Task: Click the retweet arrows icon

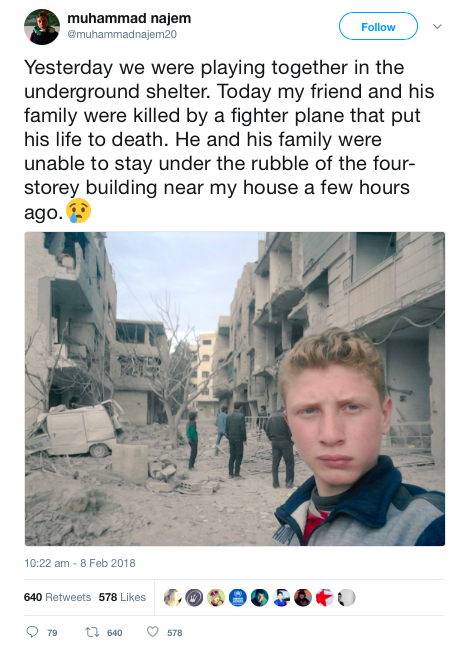Action: (x=92, y=632)
